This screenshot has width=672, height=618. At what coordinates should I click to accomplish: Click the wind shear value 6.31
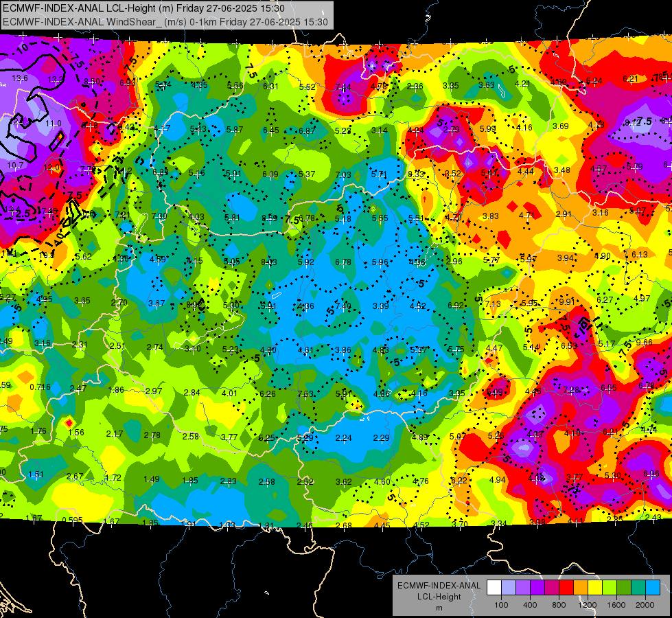click(270, 87)
